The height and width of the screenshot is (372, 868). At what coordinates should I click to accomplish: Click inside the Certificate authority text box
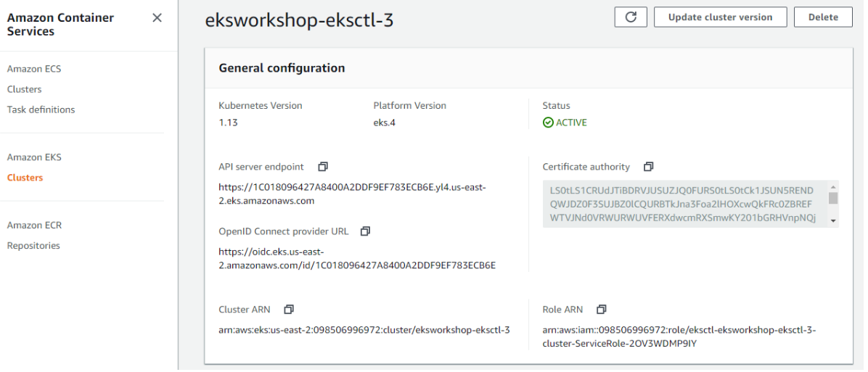682,204
